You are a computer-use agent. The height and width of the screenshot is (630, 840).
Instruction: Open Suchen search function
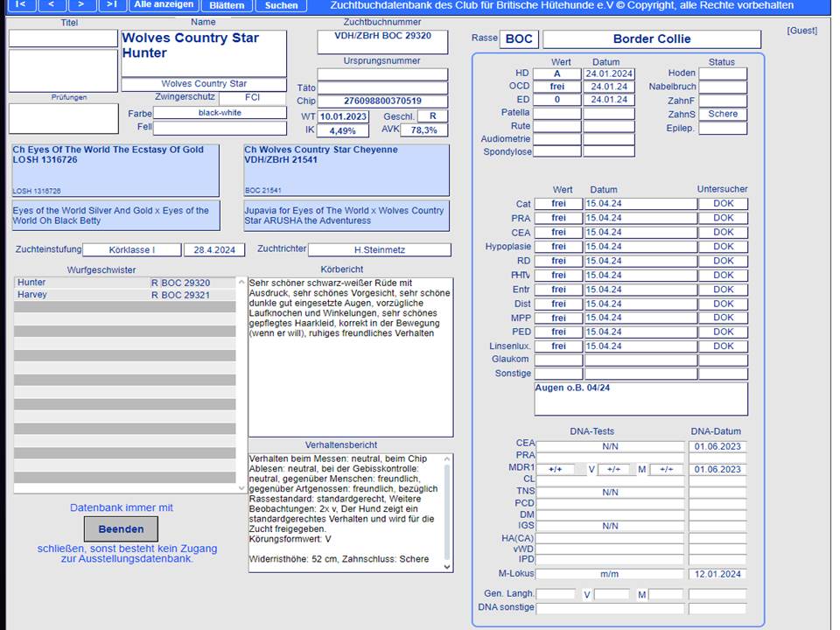281,5
